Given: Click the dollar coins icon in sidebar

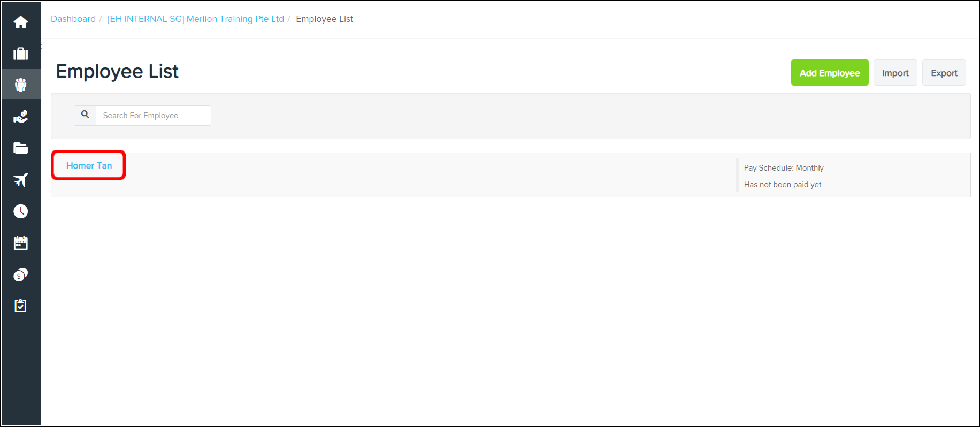Looking at the screenshot, I should coord(21,274).
